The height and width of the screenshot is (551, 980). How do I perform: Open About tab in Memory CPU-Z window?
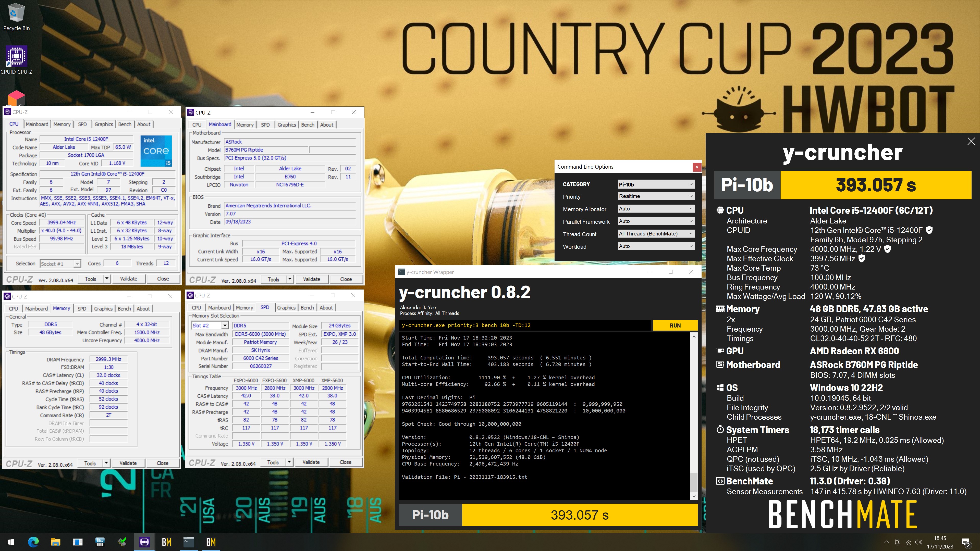143,309
